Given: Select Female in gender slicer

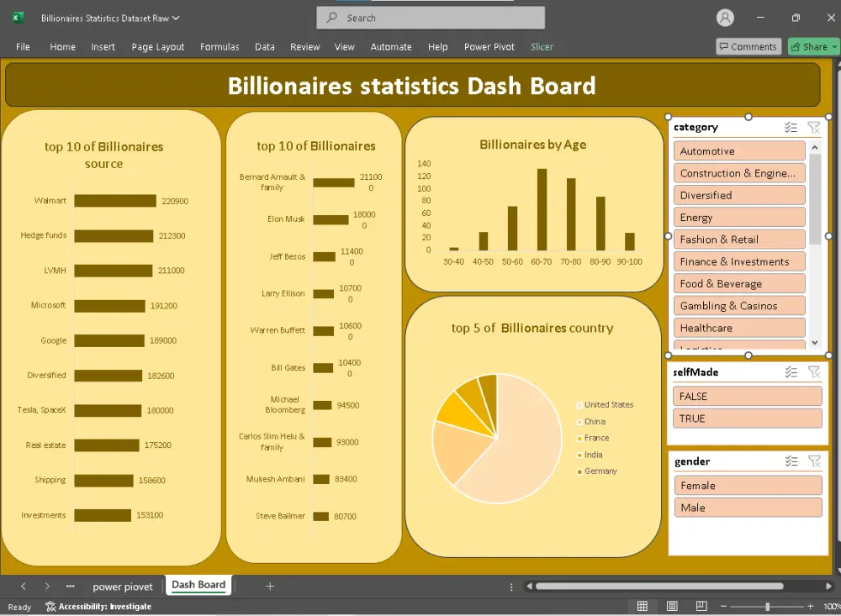Looking at the screenshot, I should pos(748,485).
